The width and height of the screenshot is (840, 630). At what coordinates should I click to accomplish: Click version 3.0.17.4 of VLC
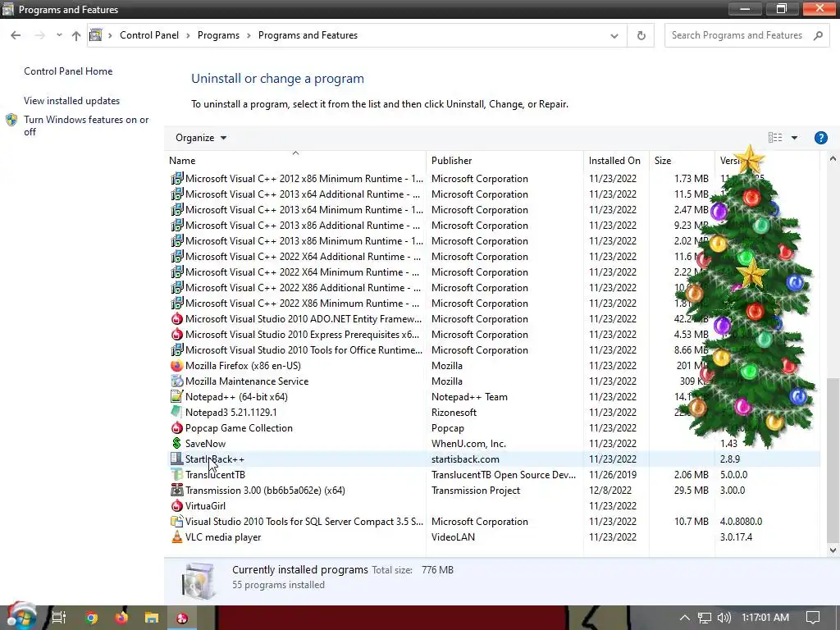pos(736,537)
